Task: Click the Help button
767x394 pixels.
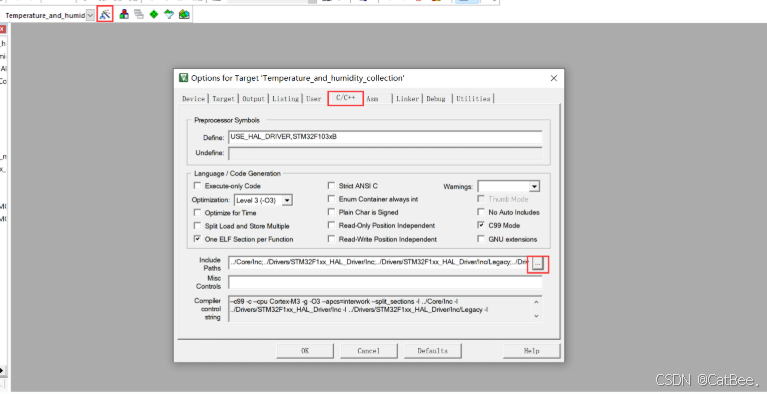Action: tap(531, 351)
